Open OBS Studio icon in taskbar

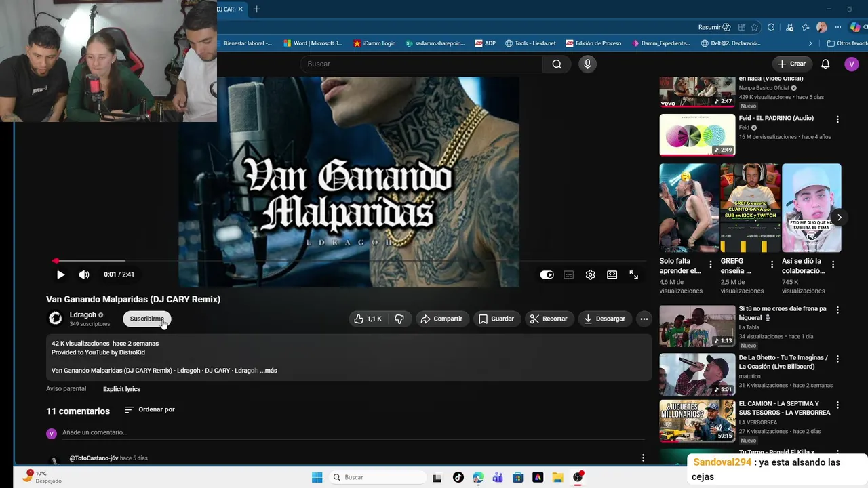coord(578,477)
